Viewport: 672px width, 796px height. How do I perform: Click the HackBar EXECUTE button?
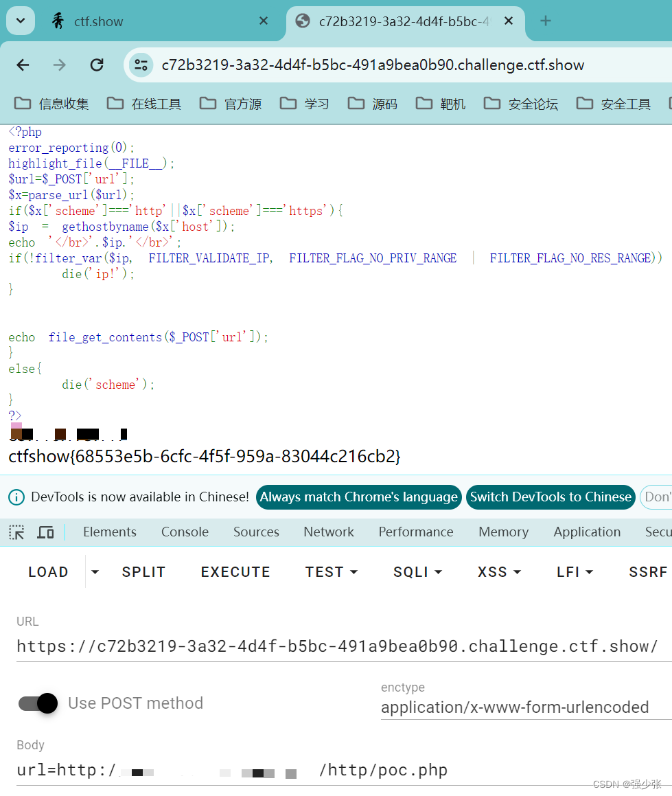(x=235, y=572)
